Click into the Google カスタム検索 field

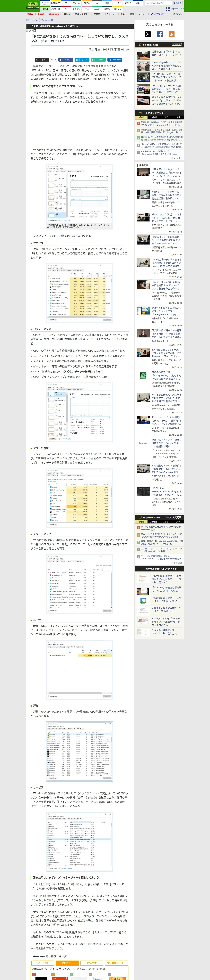click(x=158, y=3)
